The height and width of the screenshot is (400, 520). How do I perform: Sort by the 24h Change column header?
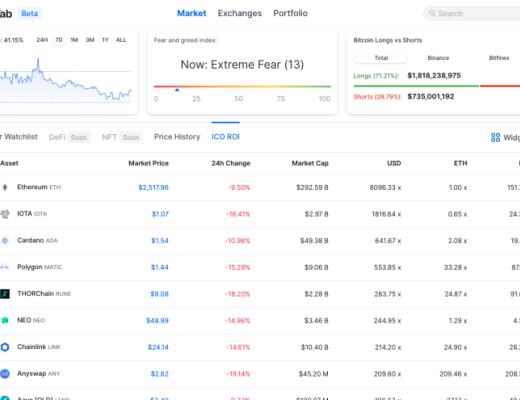point(231,163)
